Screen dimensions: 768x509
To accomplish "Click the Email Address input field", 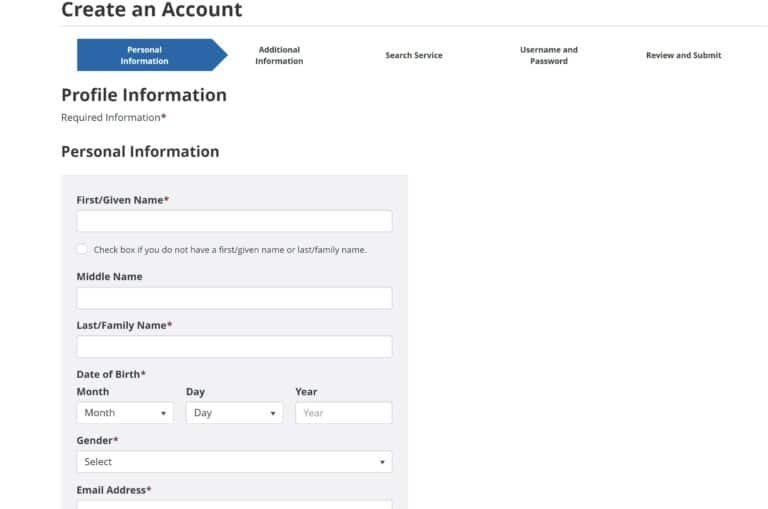I will pyautogui.click(x=234, y=504).
